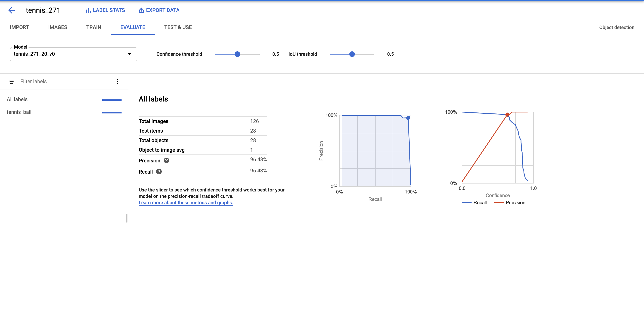The width and height of the screenshot is (644, 332).
Task: Go to the TEST & USE tab
Action: 178,27
